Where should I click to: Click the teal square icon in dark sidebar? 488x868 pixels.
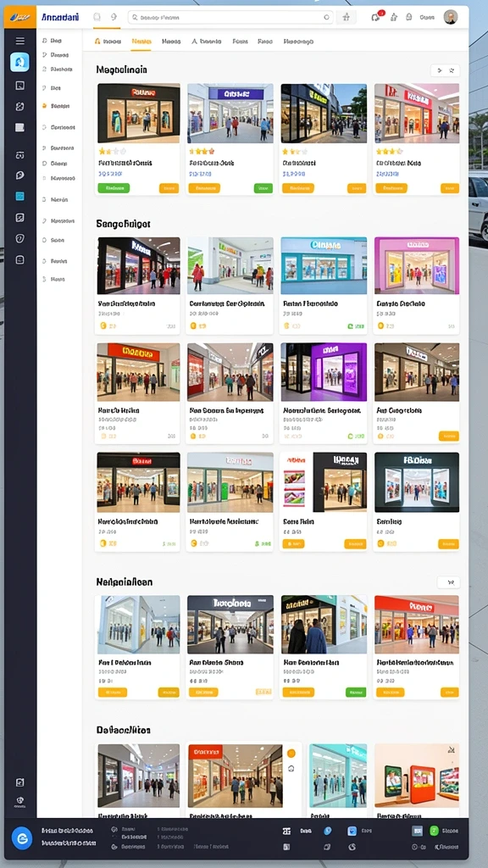tap(20, 196)
